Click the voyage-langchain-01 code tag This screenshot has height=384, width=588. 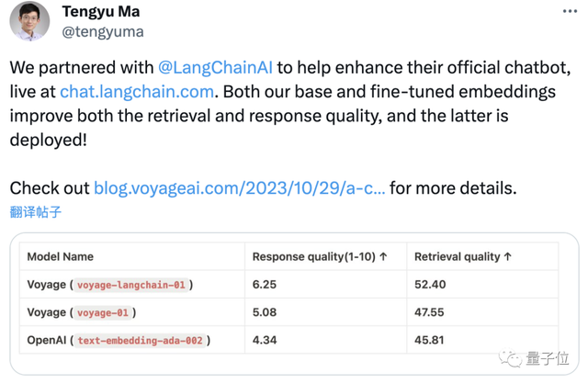(x=131, y=286)
